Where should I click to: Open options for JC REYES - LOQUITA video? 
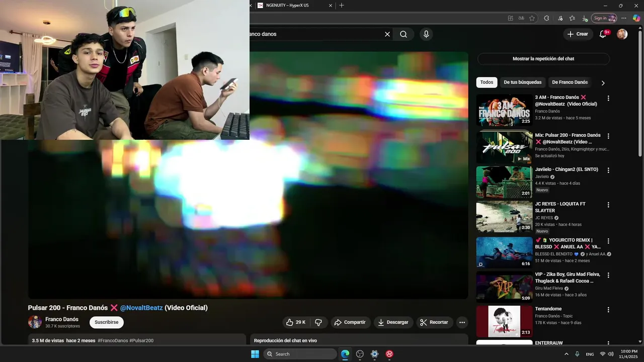(608, 205)
